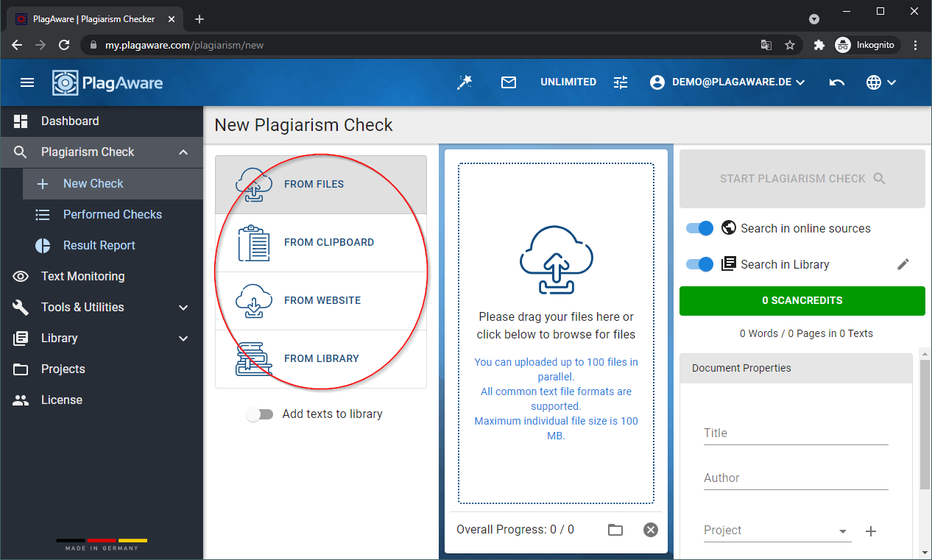Click the undo arrow icon in header

pyautogui.click(x=837, y=82)
